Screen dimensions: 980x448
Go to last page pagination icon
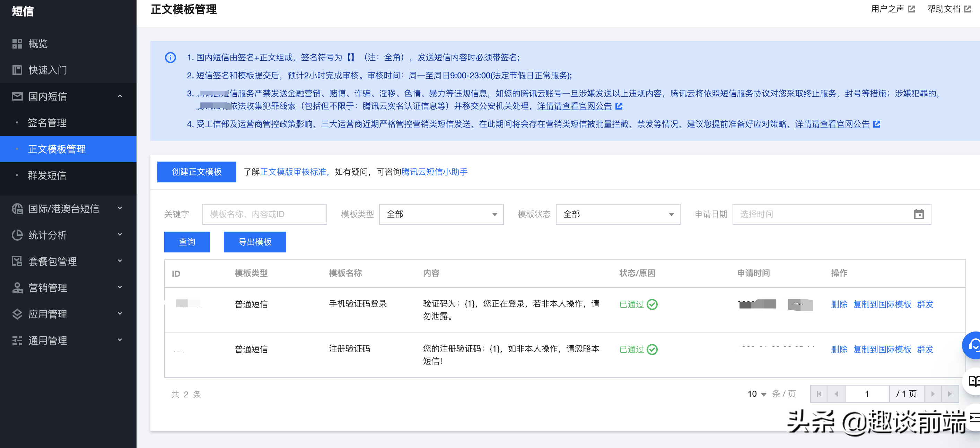[950, 394]
